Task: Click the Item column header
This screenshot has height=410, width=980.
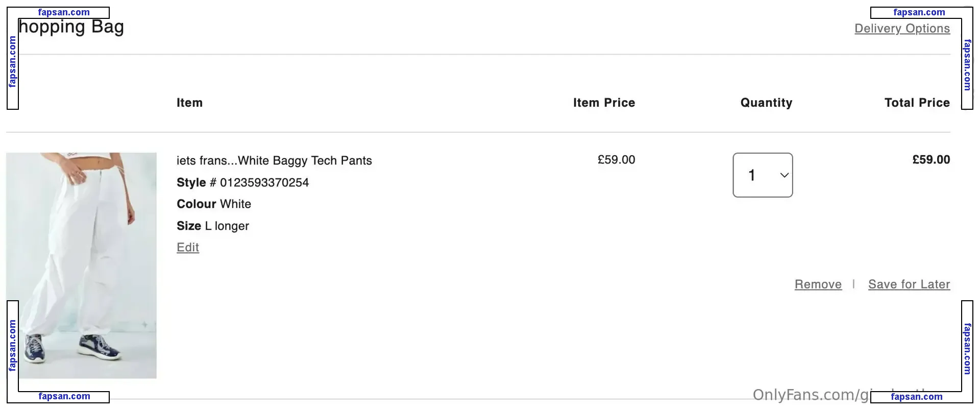Action: click(189, 103)
